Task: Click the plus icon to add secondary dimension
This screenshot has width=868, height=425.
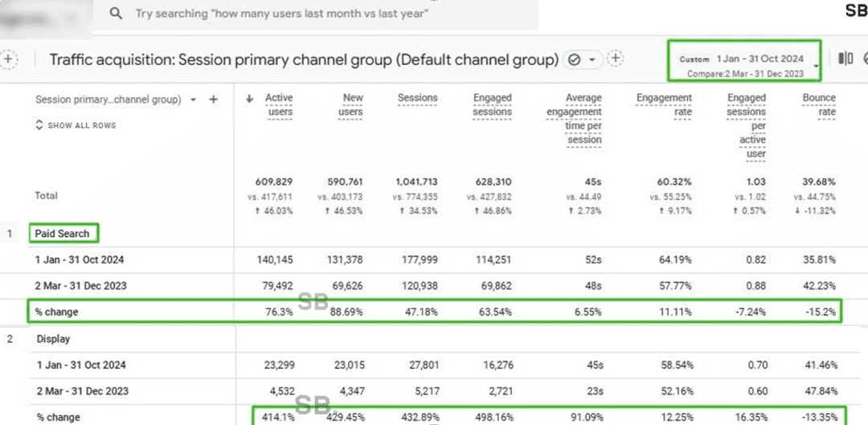Action: (214, 100)
